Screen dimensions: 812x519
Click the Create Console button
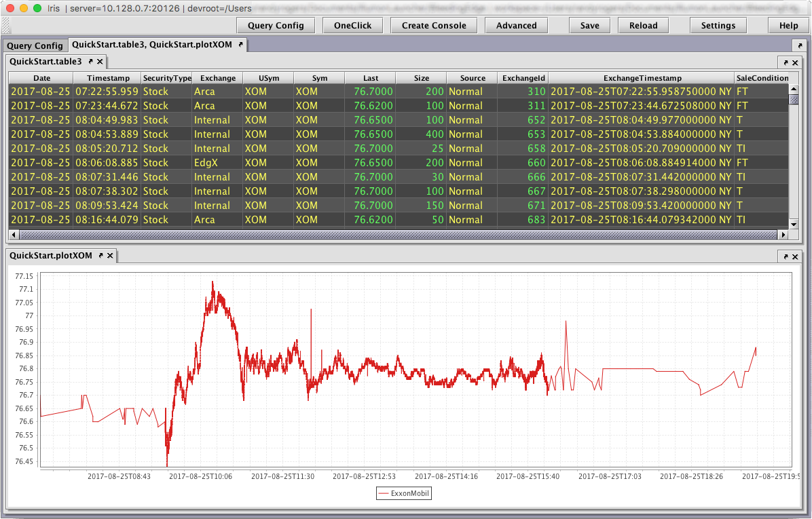click(434, 25)
